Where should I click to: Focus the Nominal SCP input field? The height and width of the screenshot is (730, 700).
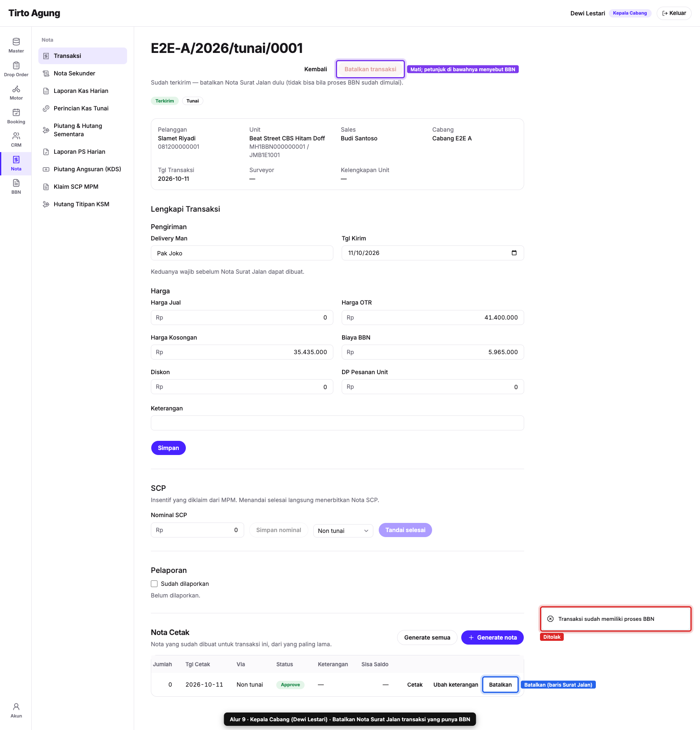(x=197, y=530)
